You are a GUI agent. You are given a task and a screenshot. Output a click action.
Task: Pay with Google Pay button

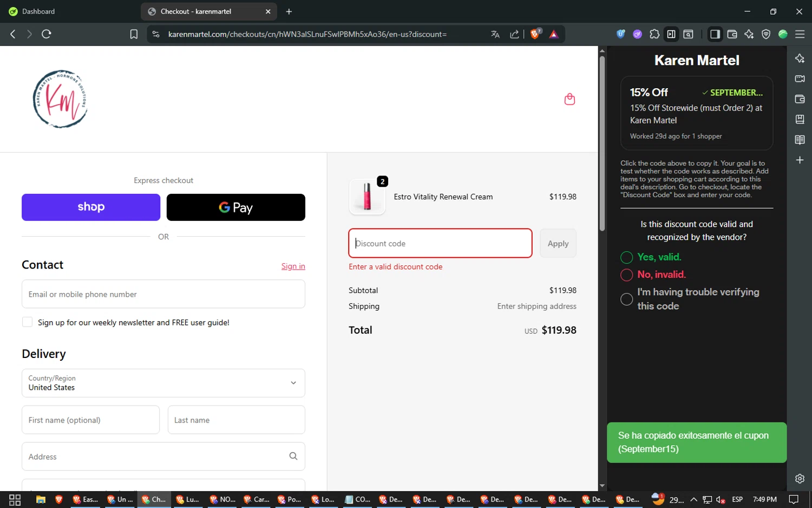point(236,207)
